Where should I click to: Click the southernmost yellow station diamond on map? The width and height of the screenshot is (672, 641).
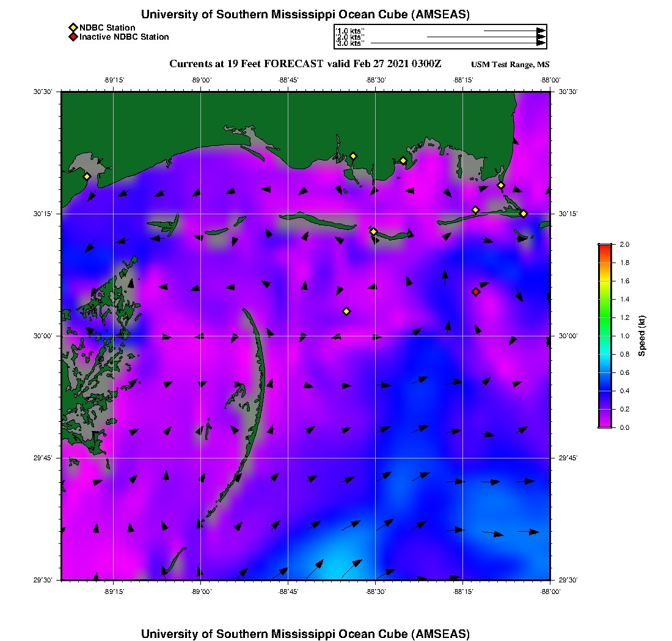point(346,311)
